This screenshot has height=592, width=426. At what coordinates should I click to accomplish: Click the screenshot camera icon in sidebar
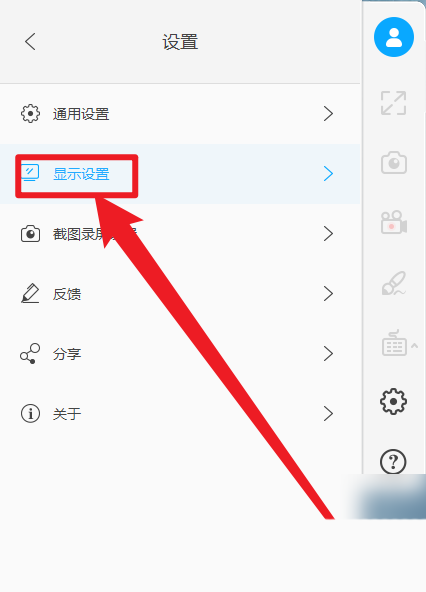click(x=394, y=163)
